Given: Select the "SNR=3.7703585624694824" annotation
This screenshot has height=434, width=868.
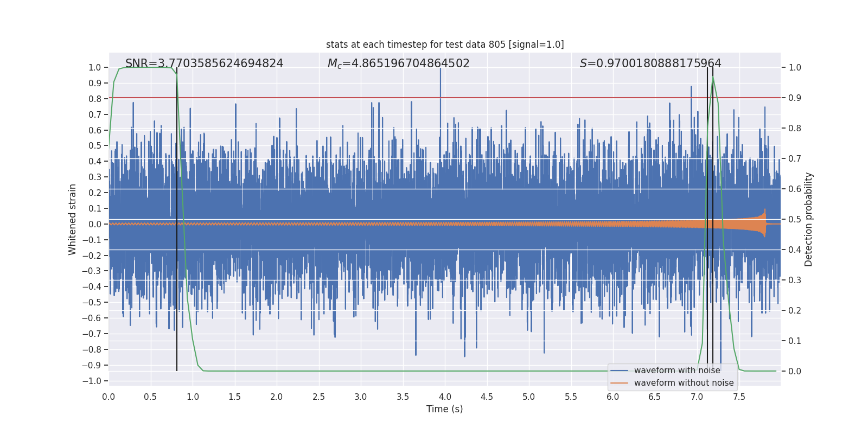Looking at the screenshot, I should tap(204, 63).
